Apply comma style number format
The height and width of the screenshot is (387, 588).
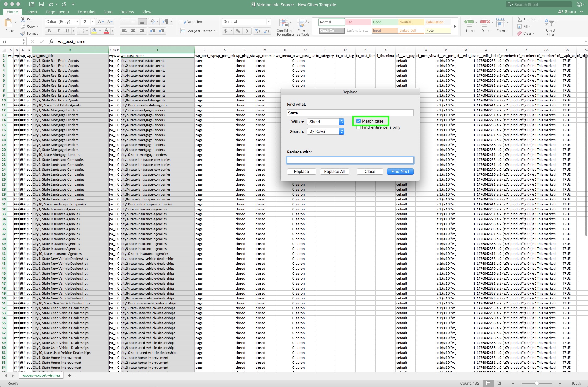[x=246, y=31]
